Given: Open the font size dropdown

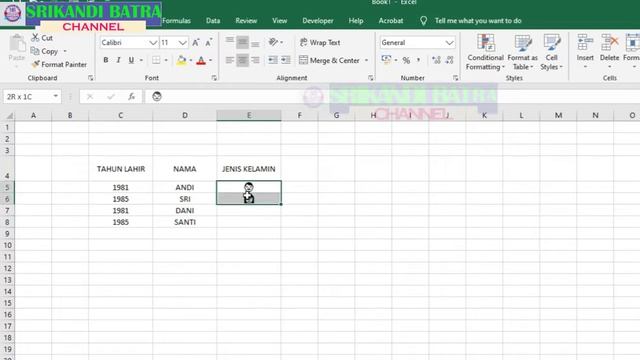Looking at the screenshot, I should [x=182, y=43].
